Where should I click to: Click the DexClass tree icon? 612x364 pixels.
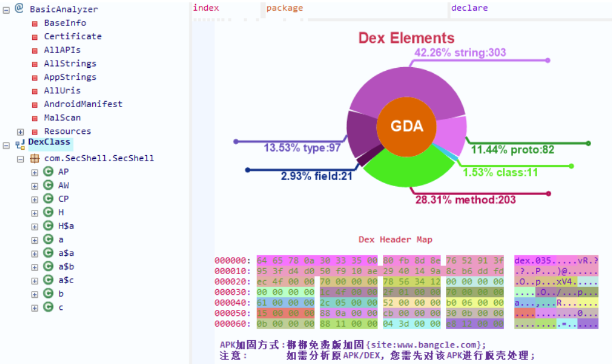[20, 144]
